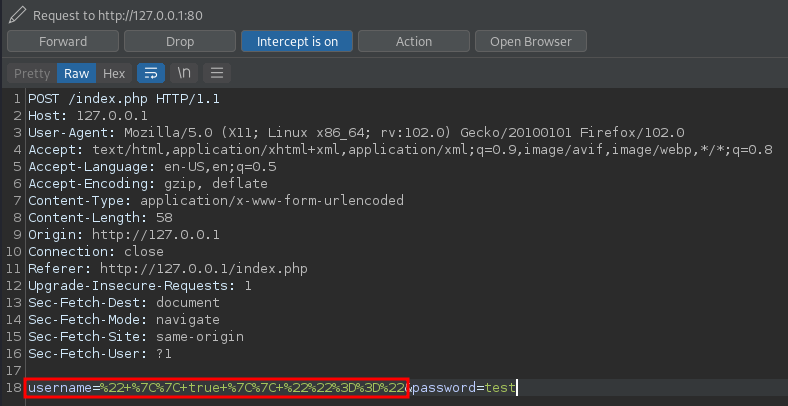The height and width of the screenshot is (406, 788).
Task: Open the hamburger menu for editor options
Action: point(217,73)
